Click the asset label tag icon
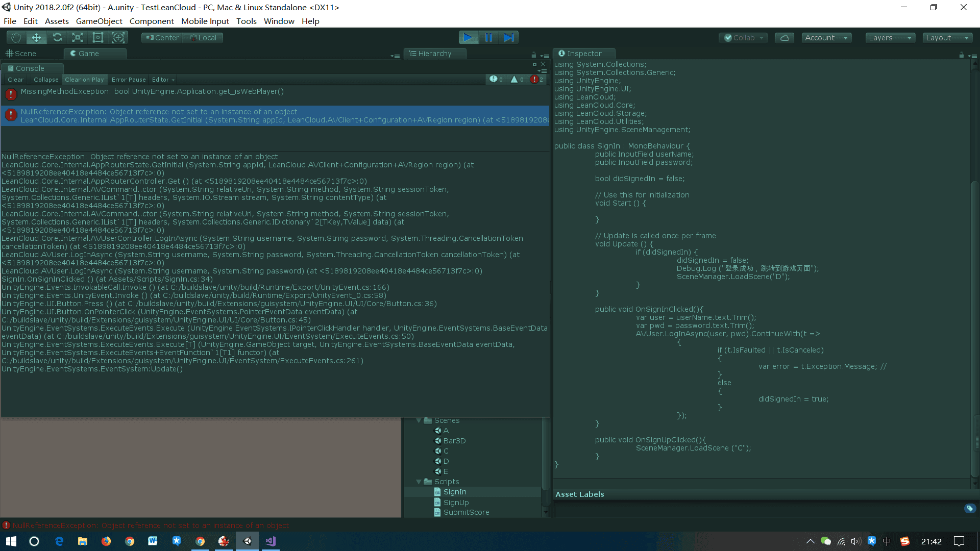 (970, 508)
